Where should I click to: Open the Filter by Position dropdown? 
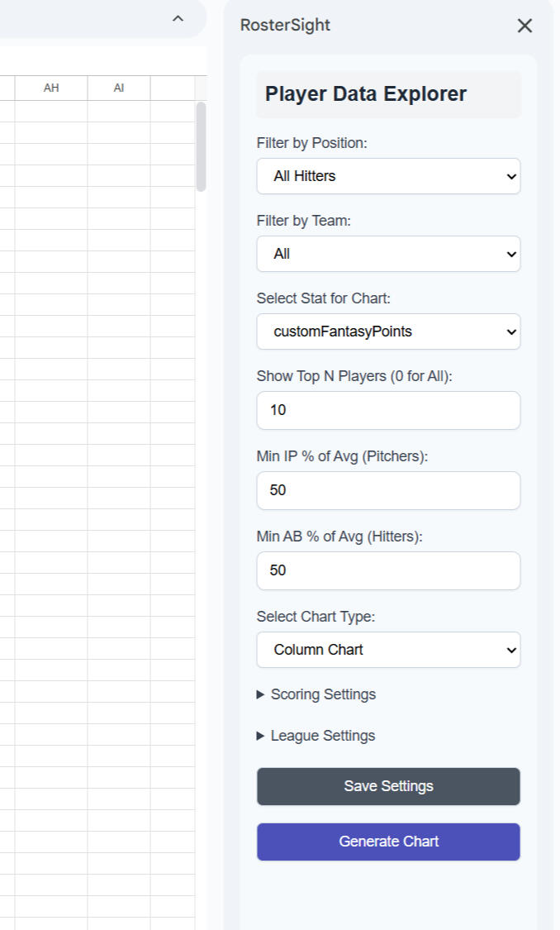(388, 176)
